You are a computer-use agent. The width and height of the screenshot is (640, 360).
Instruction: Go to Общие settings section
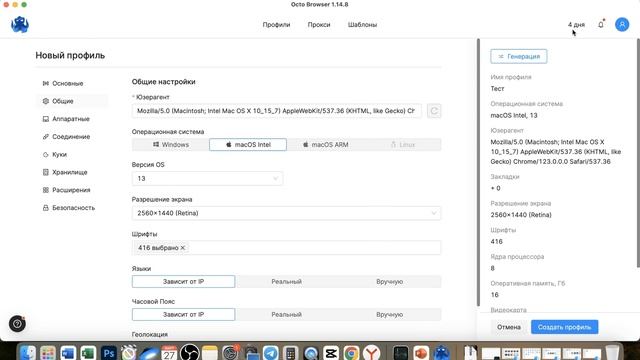(72, 101)
